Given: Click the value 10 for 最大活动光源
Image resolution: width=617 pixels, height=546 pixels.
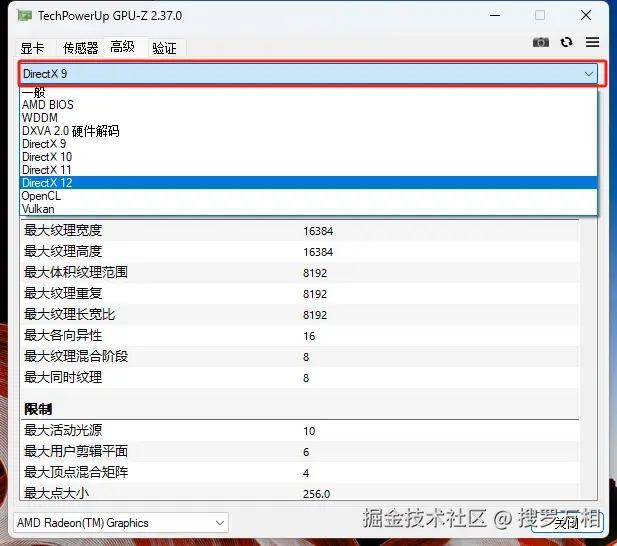Looking at the screenshot, I should (x=309, y=431).
